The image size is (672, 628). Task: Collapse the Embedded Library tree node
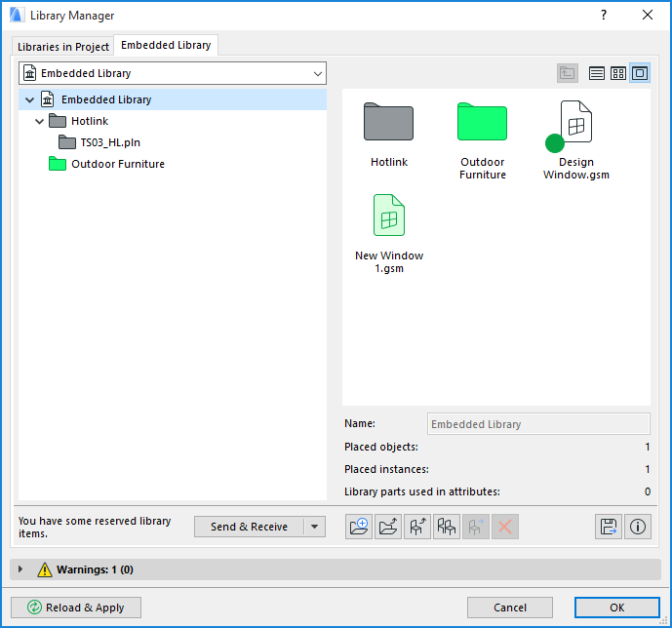pos(29,99)
